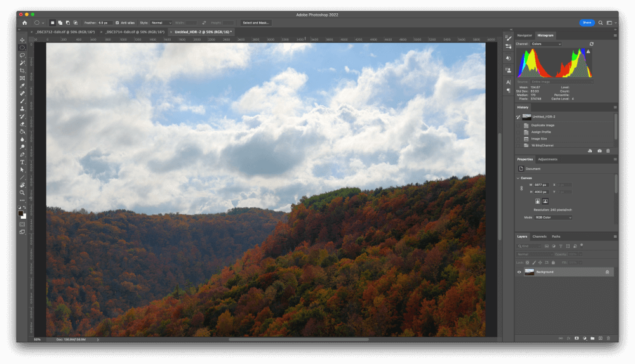Open the Style dropdown set to Normal
This screenshot has width=635, height=364.
tap(161, 23)
